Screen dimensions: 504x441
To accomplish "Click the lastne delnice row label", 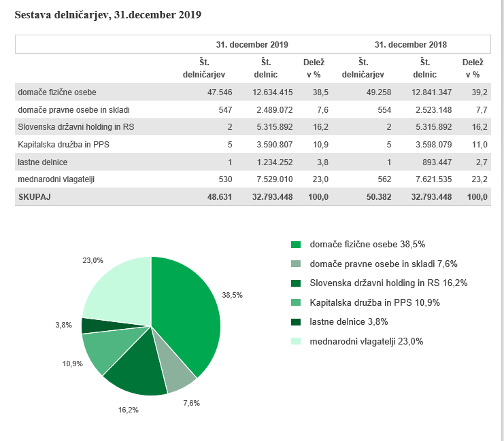I will click(x=42, y=162).
